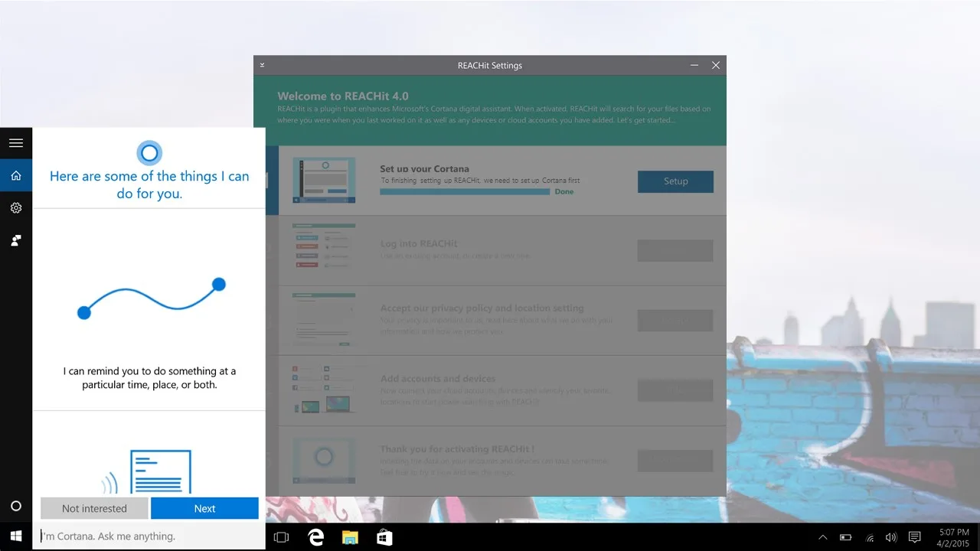Click Not interested in Cortana panel
Image resolution: width=980 pixels, height=551 pixels.
pyautogui.click(x=94, y=508)
